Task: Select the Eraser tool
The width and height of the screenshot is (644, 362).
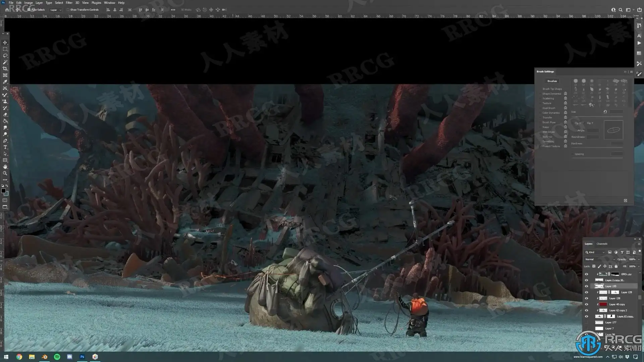Action: coord(5,114)
